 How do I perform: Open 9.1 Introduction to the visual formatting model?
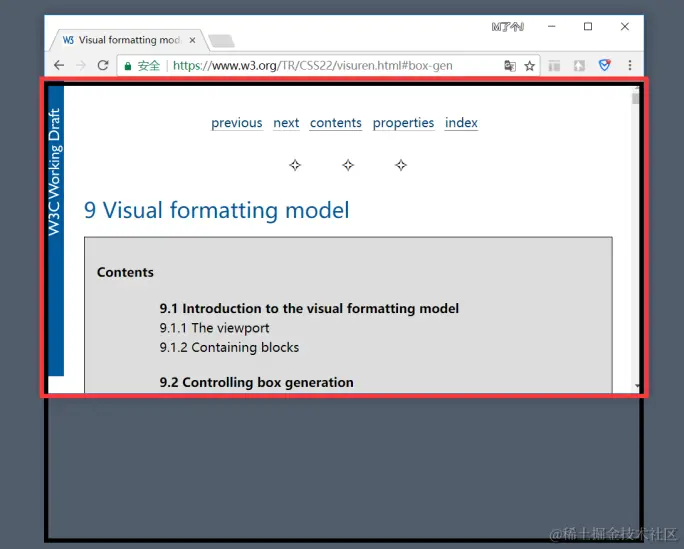(x=309, y=308)
